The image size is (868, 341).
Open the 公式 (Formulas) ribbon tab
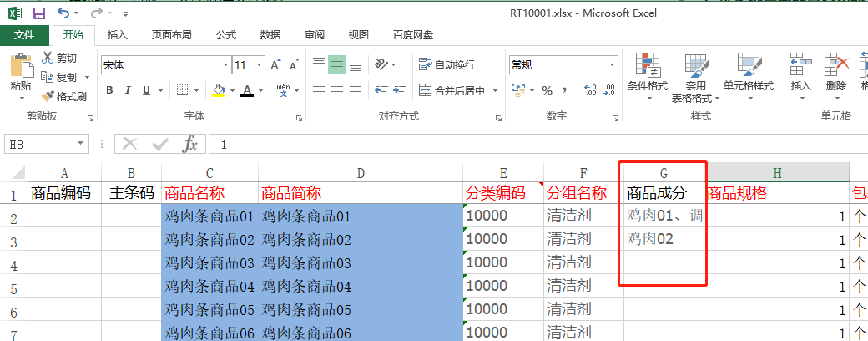pos(226,35)
